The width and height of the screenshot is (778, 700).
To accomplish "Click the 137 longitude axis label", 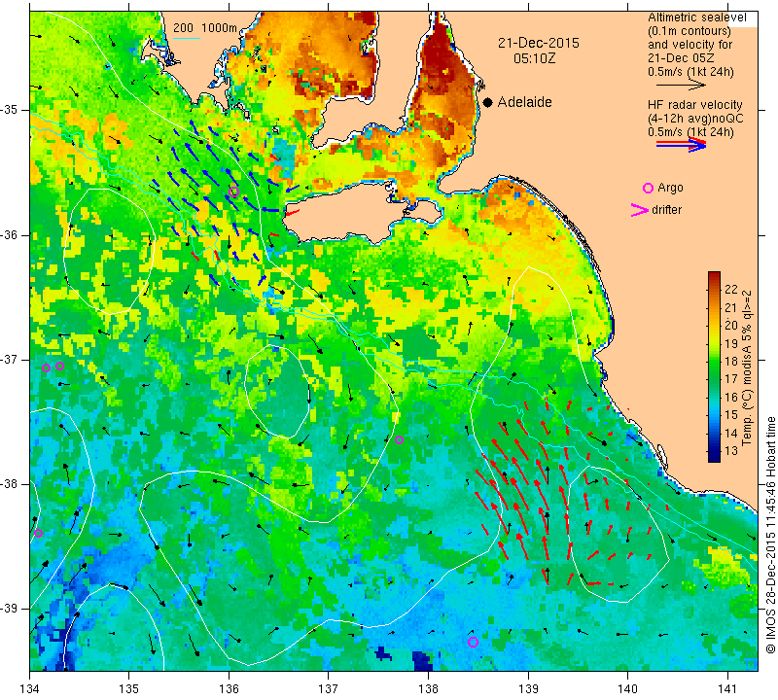I will [x=328, y=688].
